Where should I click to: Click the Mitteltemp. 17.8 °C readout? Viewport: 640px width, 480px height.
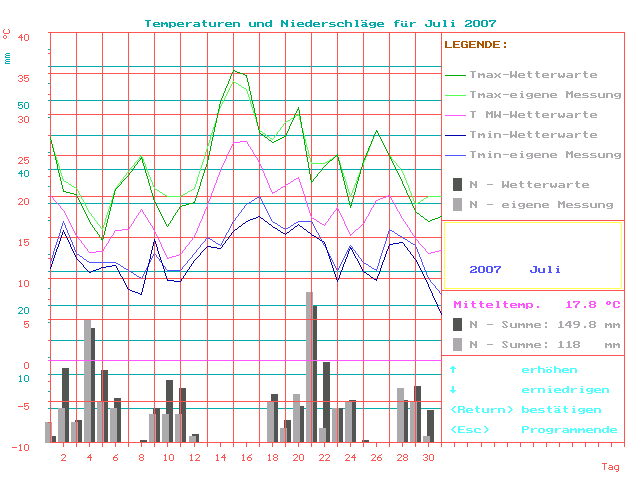click(x=537, y=304)
